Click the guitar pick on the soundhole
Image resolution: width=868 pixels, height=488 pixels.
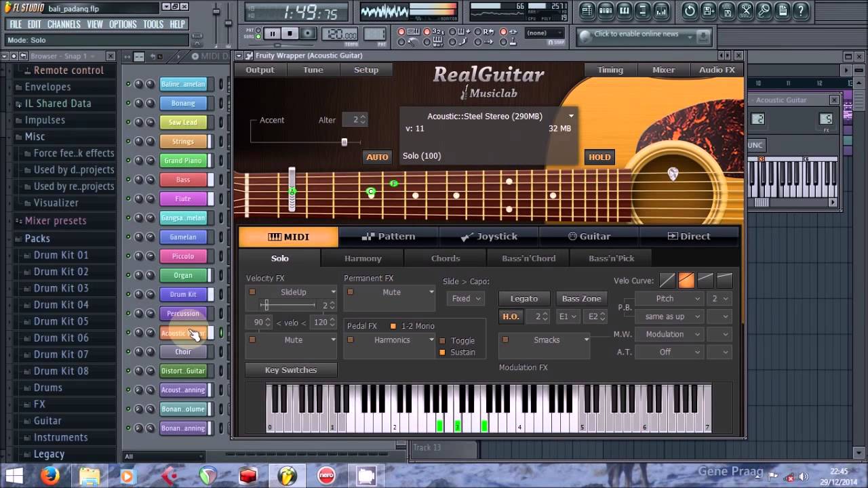pos(673,174)
